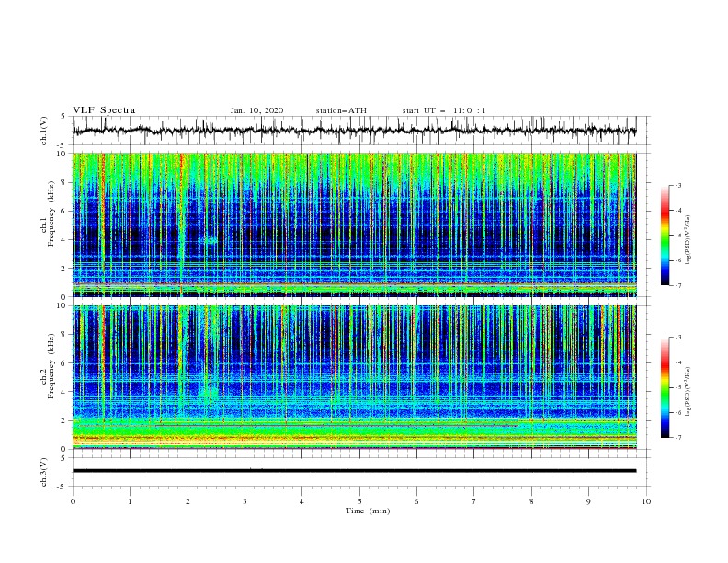Click the "-4" label on ch.2 colorbar
This screenshot has height=563, width=728.
pyautogui.click(x=677, y=362)
